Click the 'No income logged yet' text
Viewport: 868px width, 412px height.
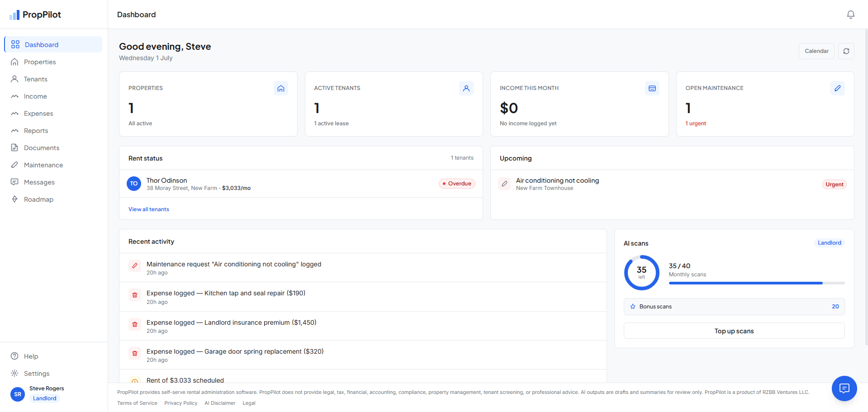[528, 123]
